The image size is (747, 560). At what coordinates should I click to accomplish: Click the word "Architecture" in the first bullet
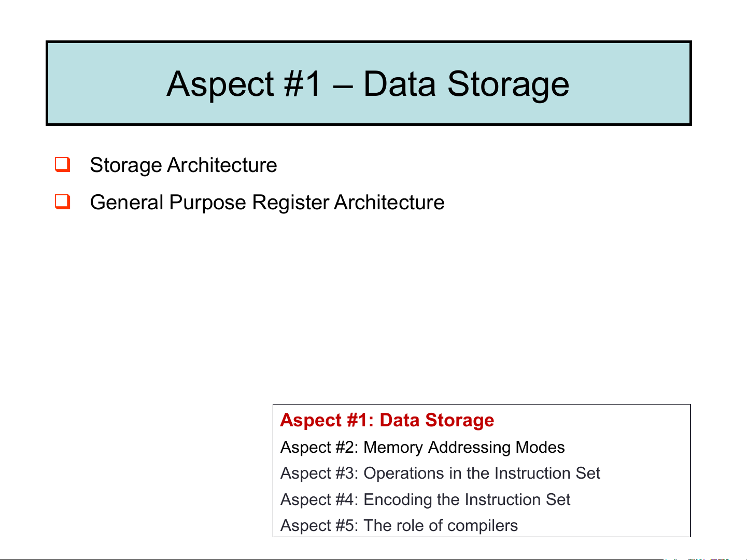[x=222, y=165]
